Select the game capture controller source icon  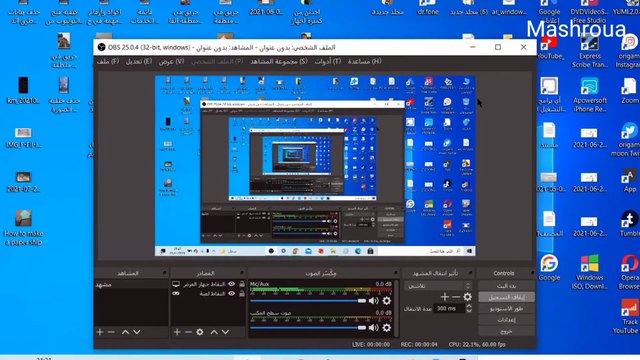176,293
